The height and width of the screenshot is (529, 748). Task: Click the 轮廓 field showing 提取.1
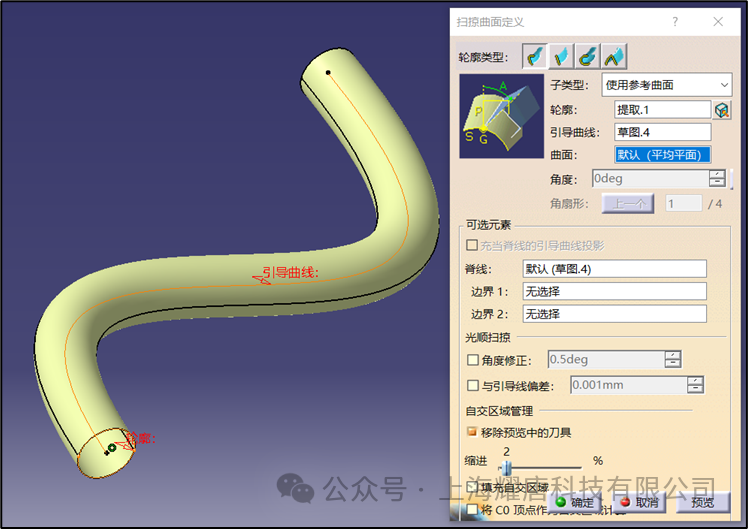[x=663, y=110]
